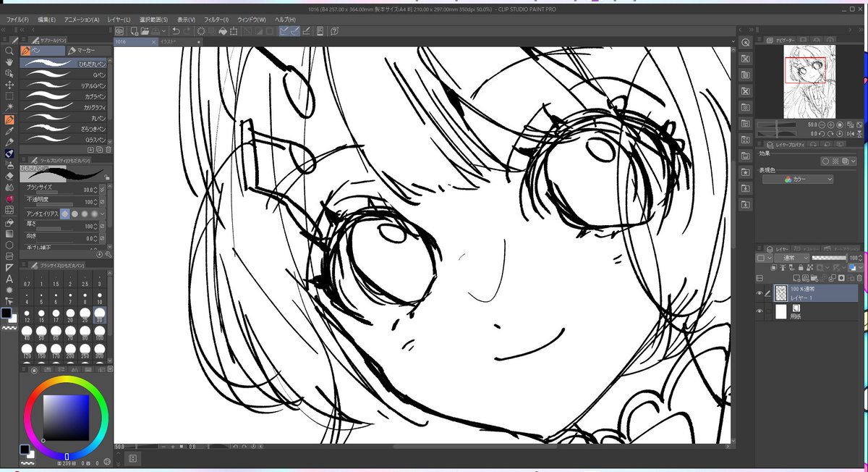Toggle tone effect in layer property
Image resolution: width=868 pixels, height=472 pixels.
point(835,161)
